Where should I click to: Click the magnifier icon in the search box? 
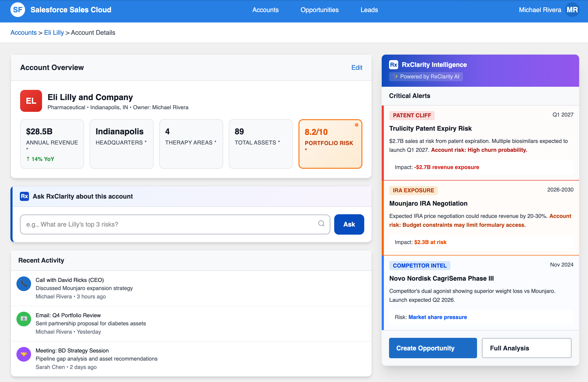[321, 224]
